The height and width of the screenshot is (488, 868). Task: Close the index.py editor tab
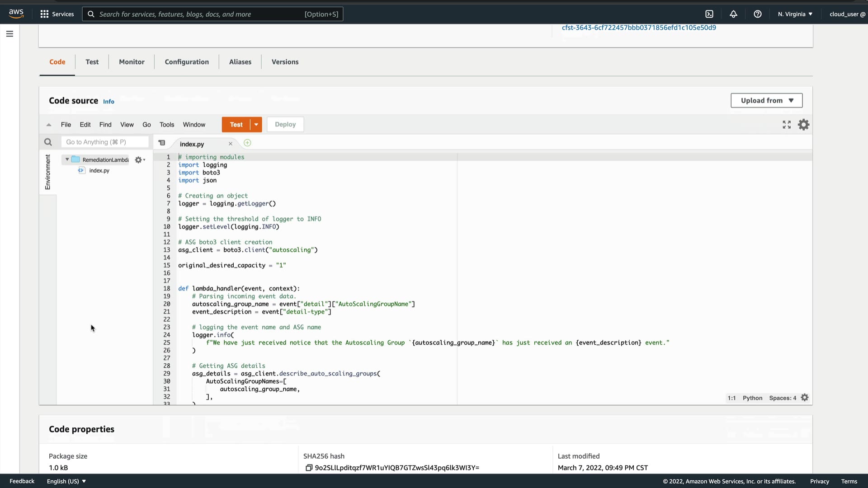point(231,144)
